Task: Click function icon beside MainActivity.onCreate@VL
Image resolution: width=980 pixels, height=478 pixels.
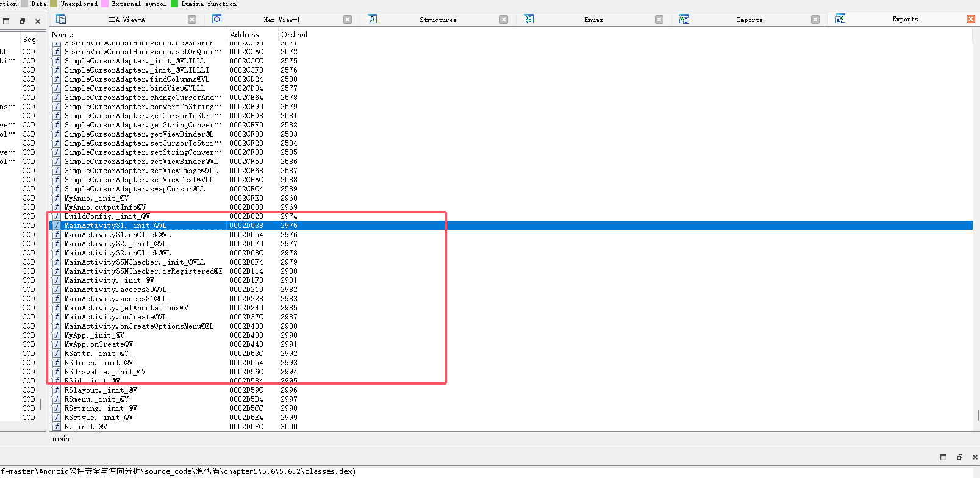Action: pyautogui.click(x=57, y=317)
